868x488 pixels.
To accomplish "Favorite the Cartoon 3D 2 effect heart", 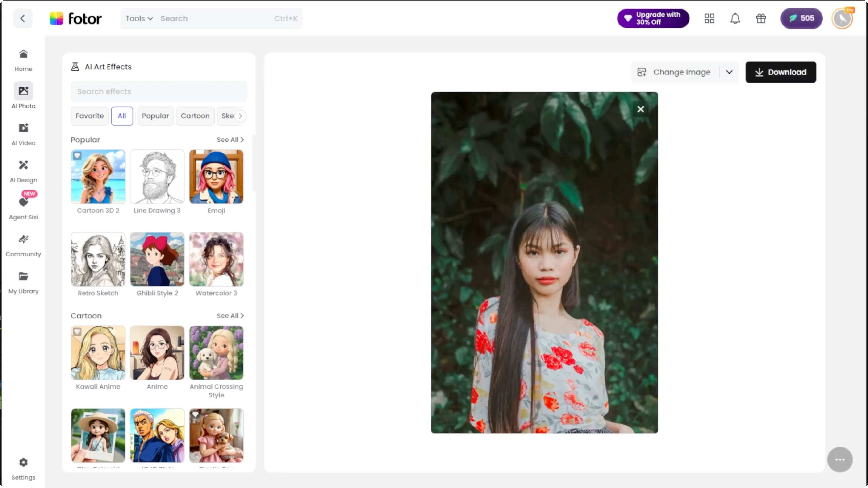I will [77, 156].
